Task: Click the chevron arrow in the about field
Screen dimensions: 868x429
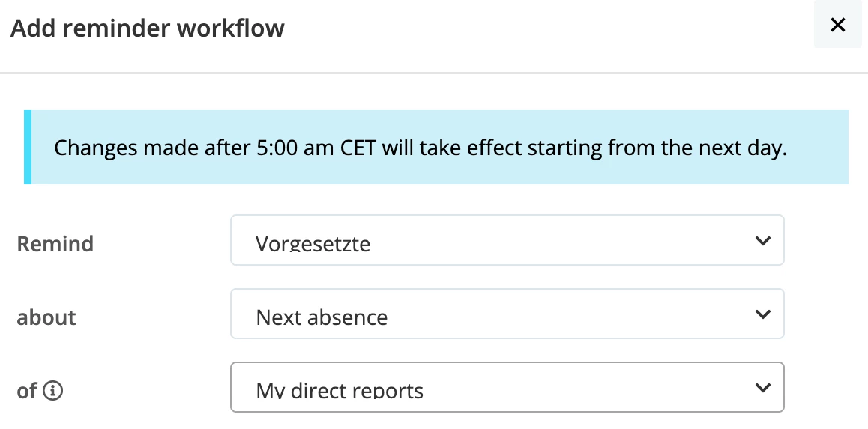Action: (763, 313)
